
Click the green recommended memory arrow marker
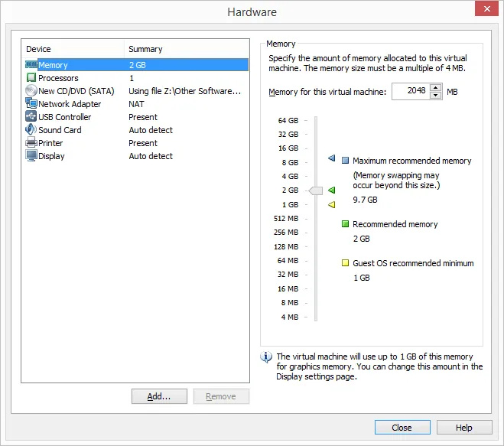[332, 190]
